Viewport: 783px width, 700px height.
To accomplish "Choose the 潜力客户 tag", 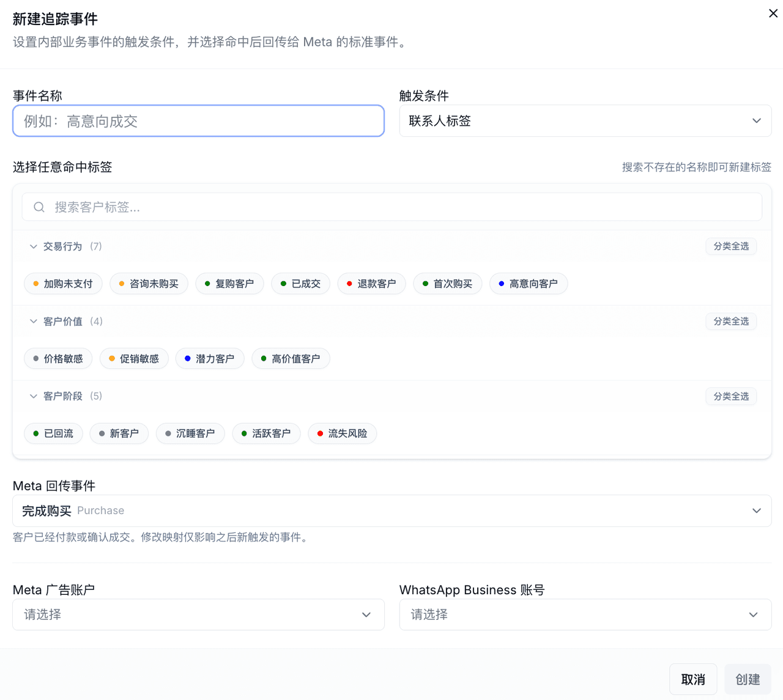I will (210, 359).
